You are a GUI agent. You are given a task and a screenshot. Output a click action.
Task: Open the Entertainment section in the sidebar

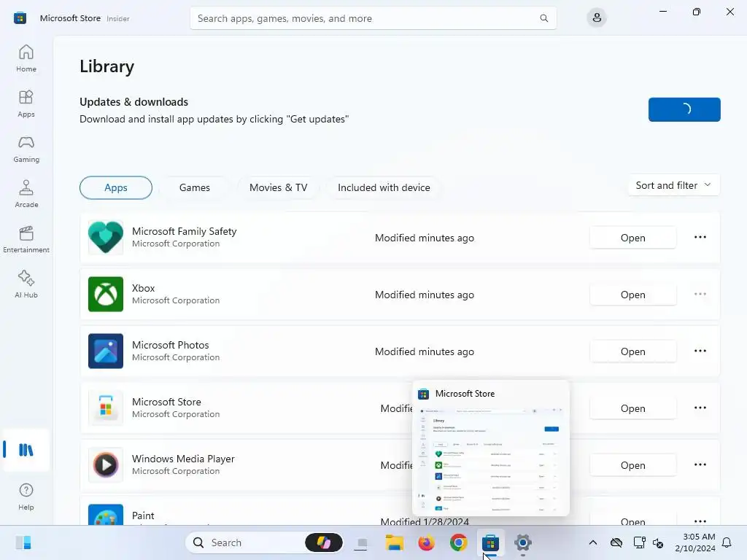click(x=26, y=239)
